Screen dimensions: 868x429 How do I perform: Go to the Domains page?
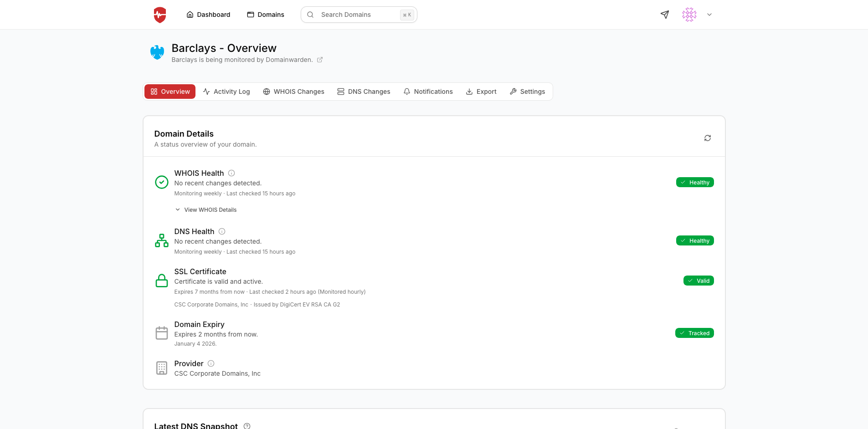(x=266, y=15)
